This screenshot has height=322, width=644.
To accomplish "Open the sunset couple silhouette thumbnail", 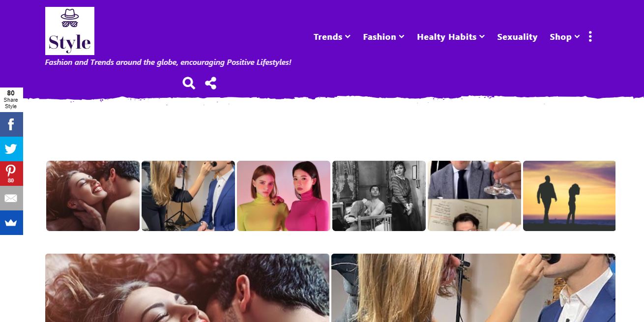I will (x=569, y=196).
